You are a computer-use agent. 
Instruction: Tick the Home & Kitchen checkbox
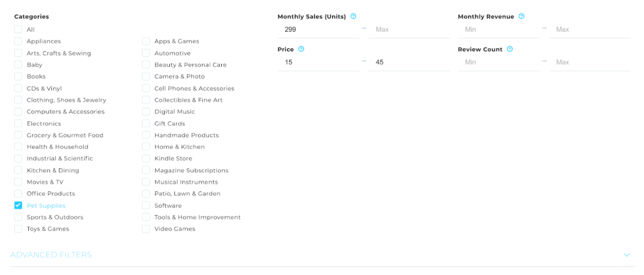146,147
